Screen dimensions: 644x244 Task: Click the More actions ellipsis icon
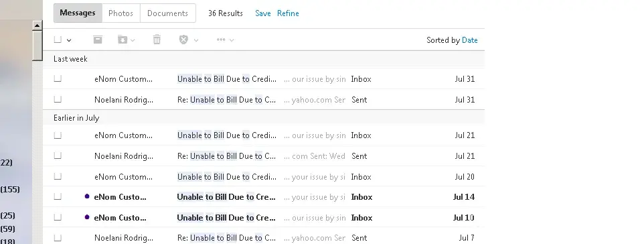[x=221, y=40]
